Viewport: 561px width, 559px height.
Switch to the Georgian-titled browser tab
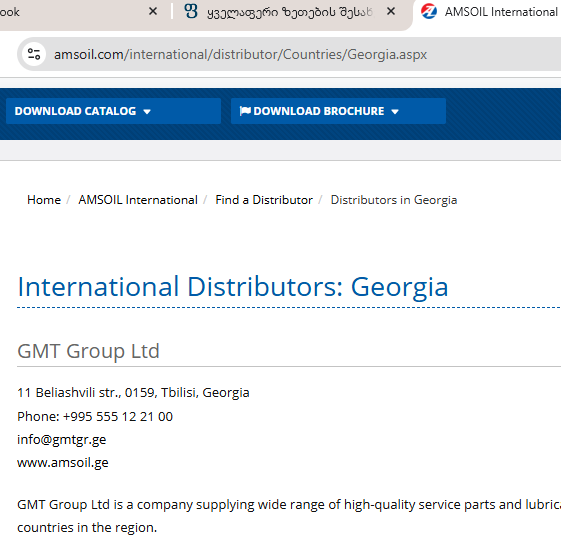(290, 12)
